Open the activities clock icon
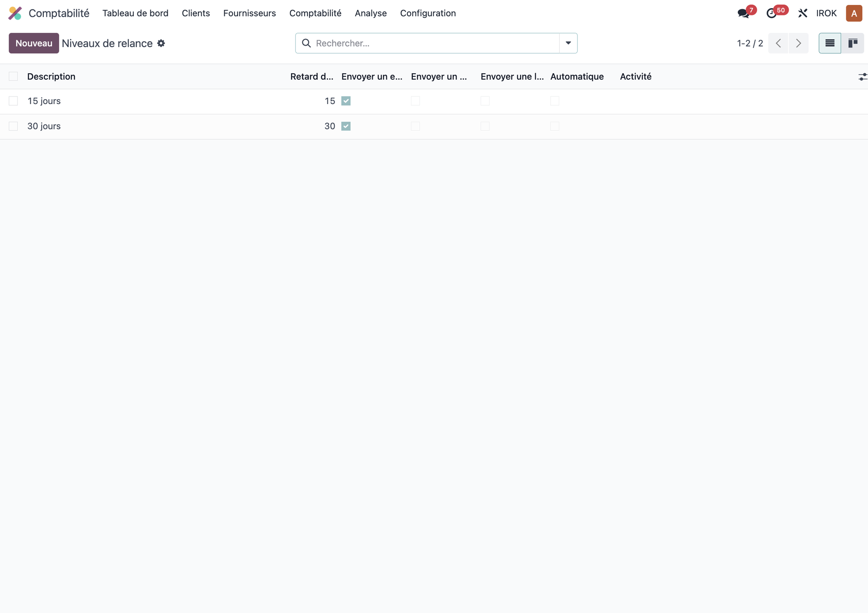 pos(772,14)
